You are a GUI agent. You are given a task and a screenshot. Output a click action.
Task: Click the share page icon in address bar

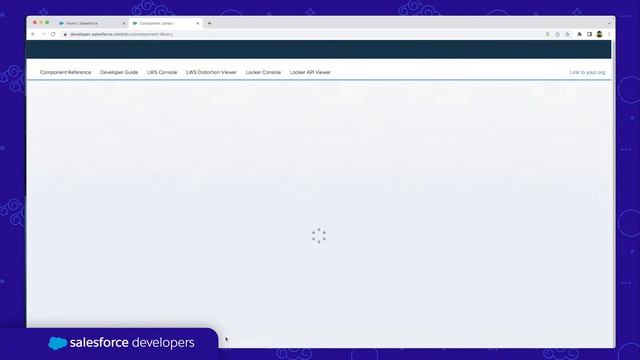point(557,34)
